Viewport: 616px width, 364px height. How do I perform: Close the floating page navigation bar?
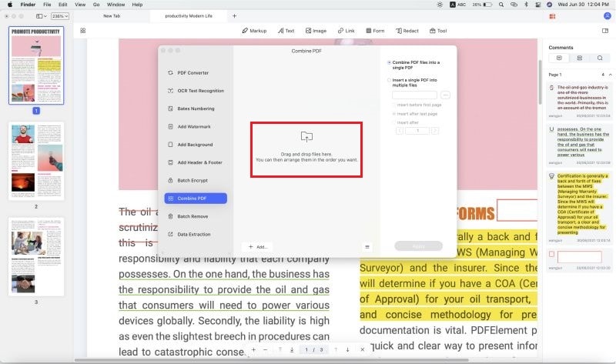pos(362,349)
